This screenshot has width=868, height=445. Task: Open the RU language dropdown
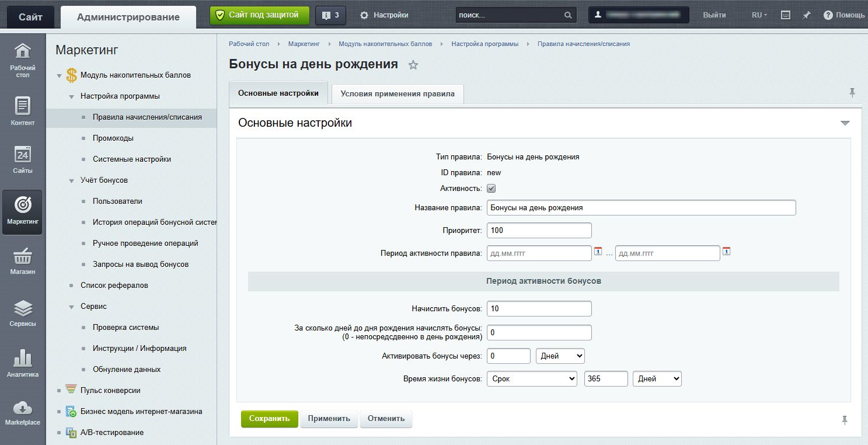[x=759, y=15]
